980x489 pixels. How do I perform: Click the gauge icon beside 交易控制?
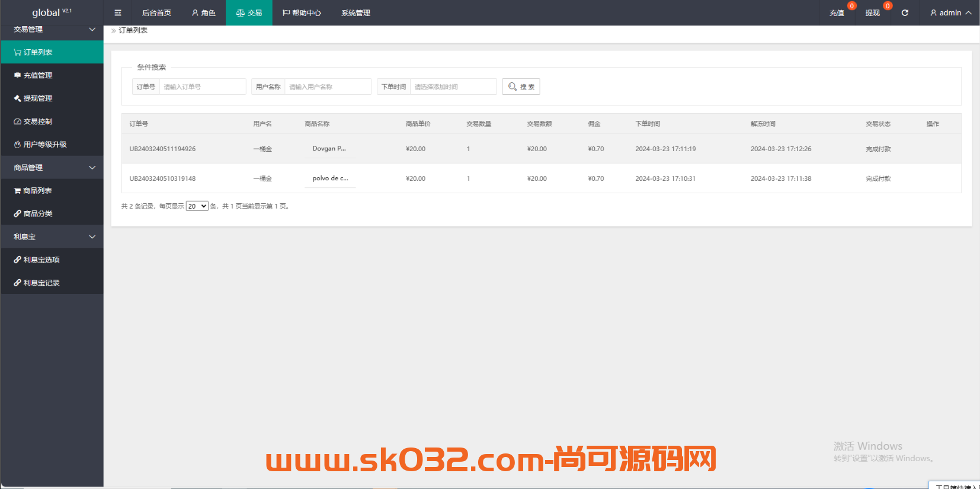click(18, 122)
